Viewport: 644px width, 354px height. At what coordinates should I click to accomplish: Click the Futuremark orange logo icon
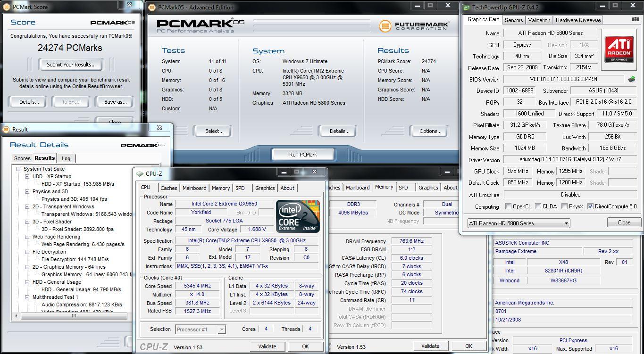[385, 26]
